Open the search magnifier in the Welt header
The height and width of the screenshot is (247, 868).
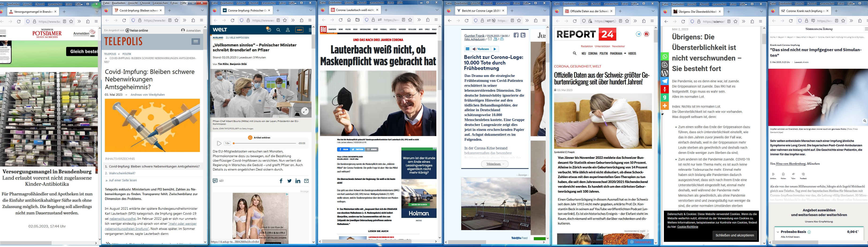pyautogui.click(x=278, y=30)
